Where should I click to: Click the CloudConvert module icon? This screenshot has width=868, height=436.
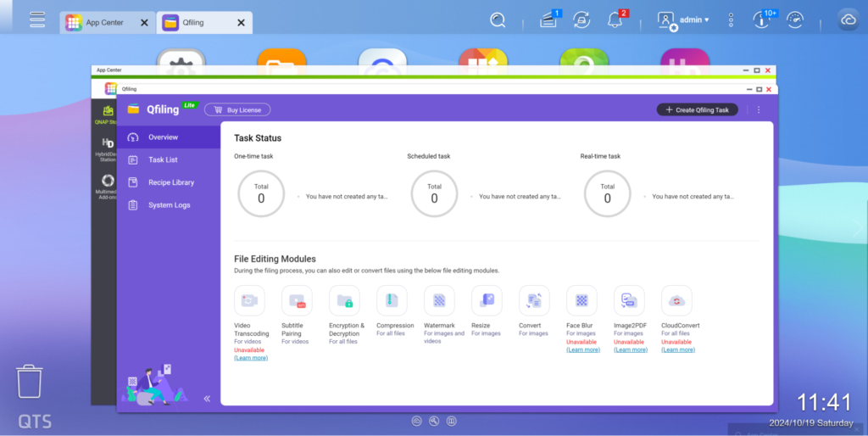[x=676, y=300]
